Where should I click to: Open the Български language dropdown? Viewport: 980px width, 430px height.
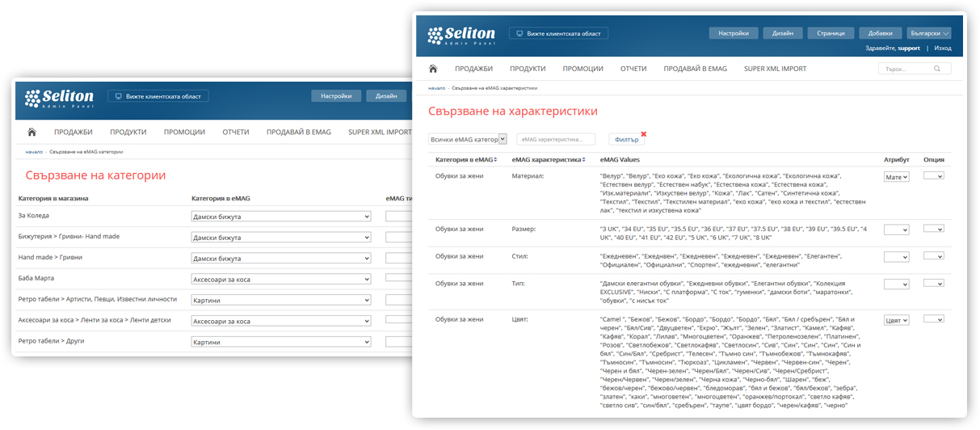coord(928,33)
